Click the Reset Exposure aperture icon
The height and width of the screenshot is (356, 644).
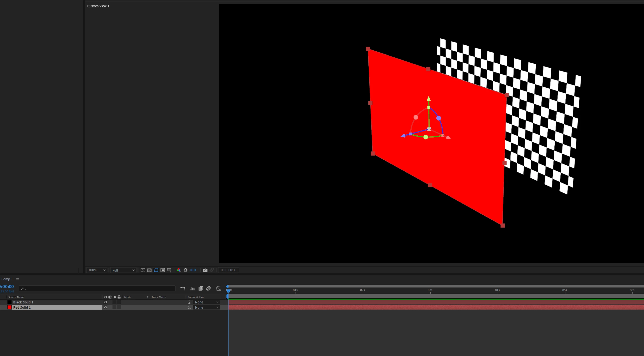click(x=186, y=270)
